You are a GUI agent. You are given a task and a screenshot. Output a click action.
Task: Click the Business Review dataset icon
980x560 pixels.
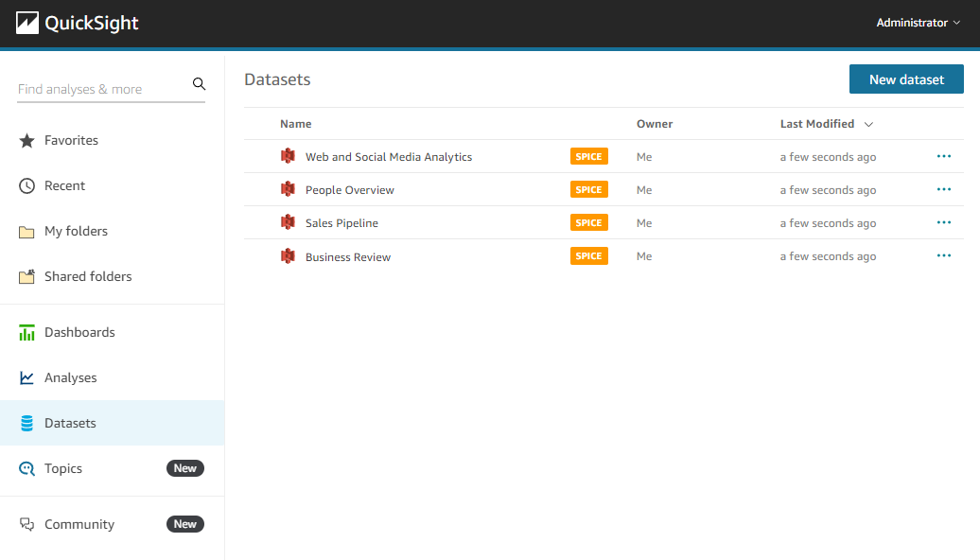coord(288,256)
